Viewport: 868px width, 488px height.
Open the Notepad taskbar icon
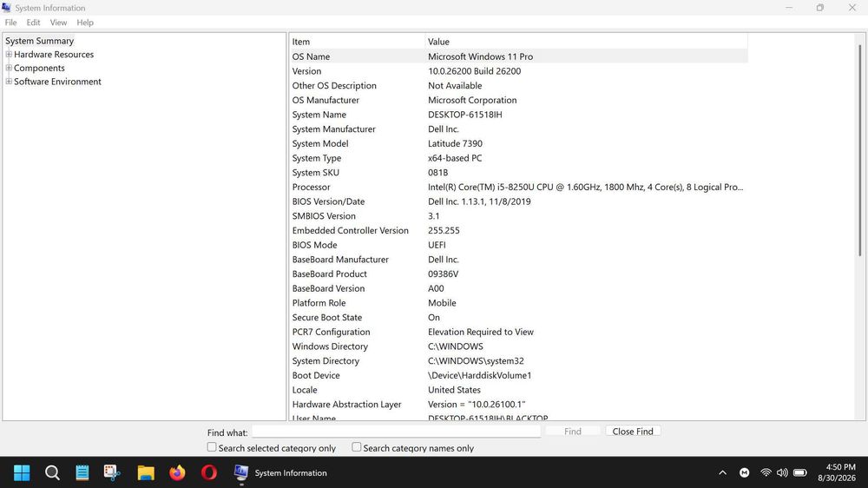pyautogui.click(x=82, y=472)
